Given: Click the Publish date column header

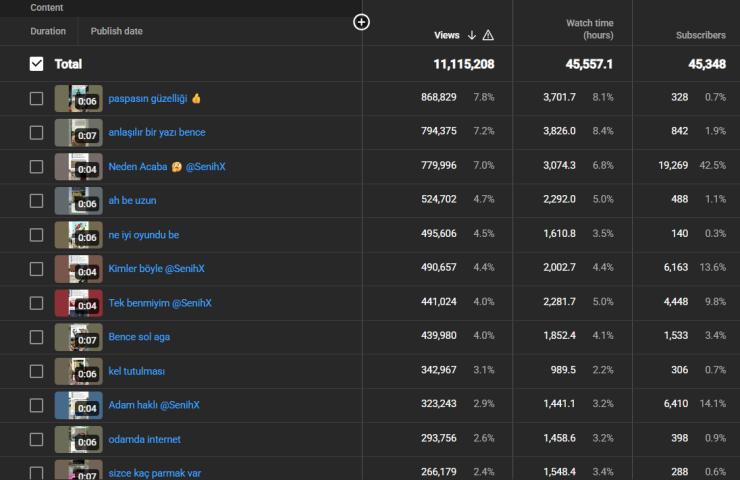Looking at the screenshot, I should [116, 31].
